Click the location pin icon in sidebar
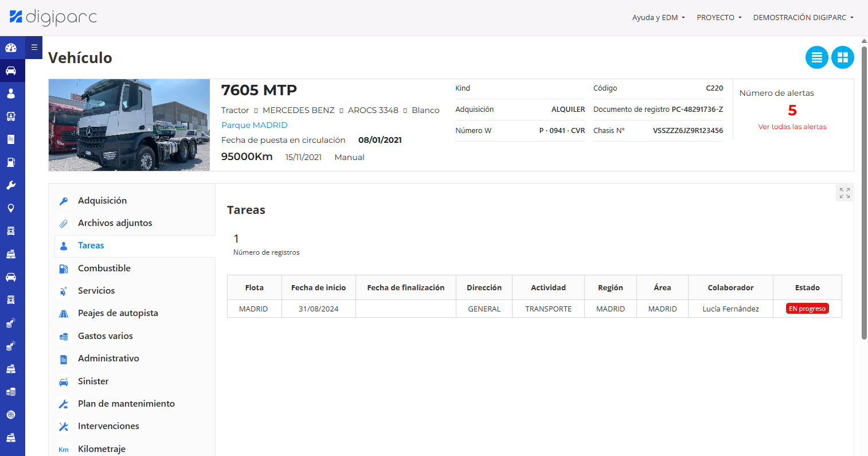The image size is (868, 456). click(11, 208)
